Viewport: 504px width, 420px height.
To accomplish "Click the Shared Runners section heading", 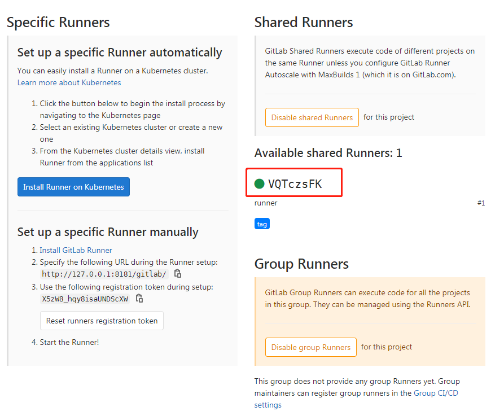I will [x=304, y=22].
